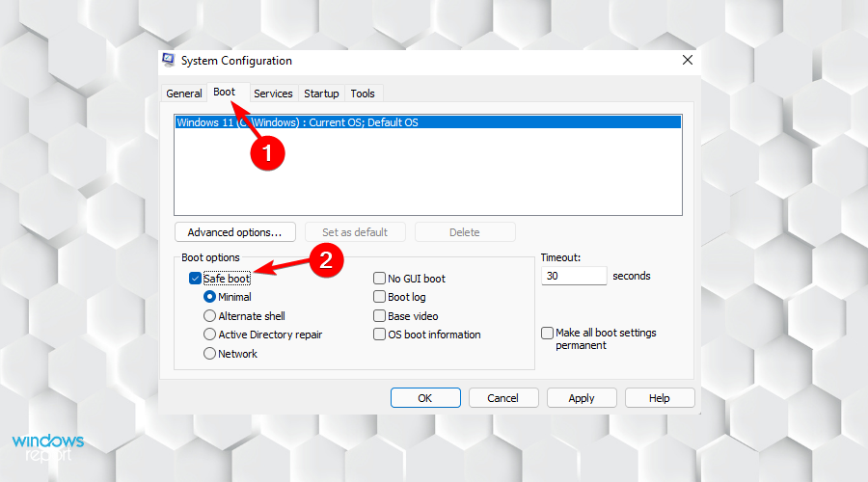868x482 pixels.
Task: Go to the Startup tab
Action: click(x=321, y=94)
